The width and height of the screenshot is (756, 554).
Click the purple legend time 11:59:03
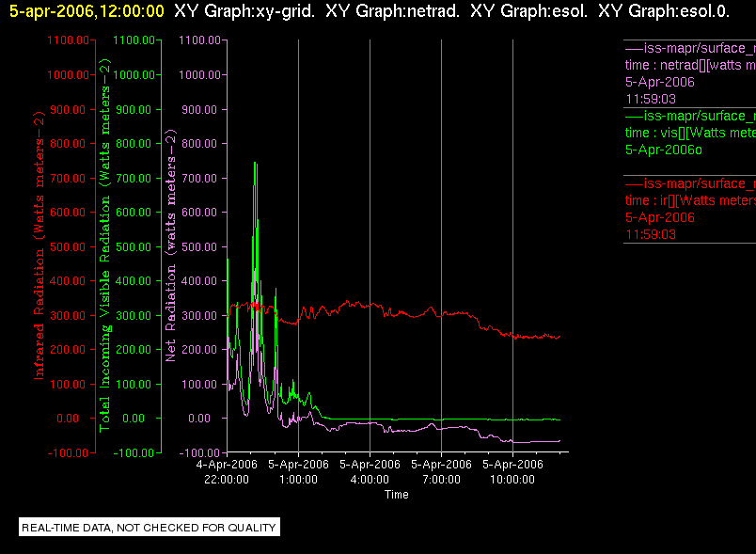click(x=651, y=99)
